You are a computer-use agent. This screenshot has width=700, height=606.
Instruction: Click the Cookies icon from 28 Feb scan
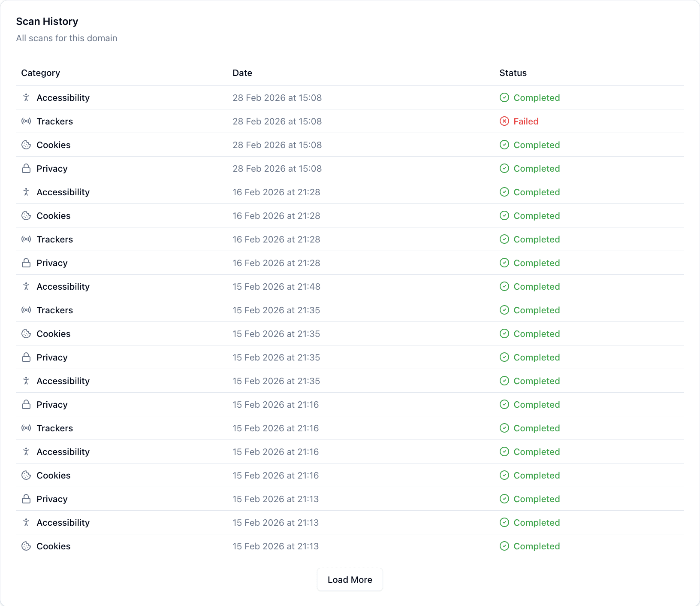tap(26, 145)
